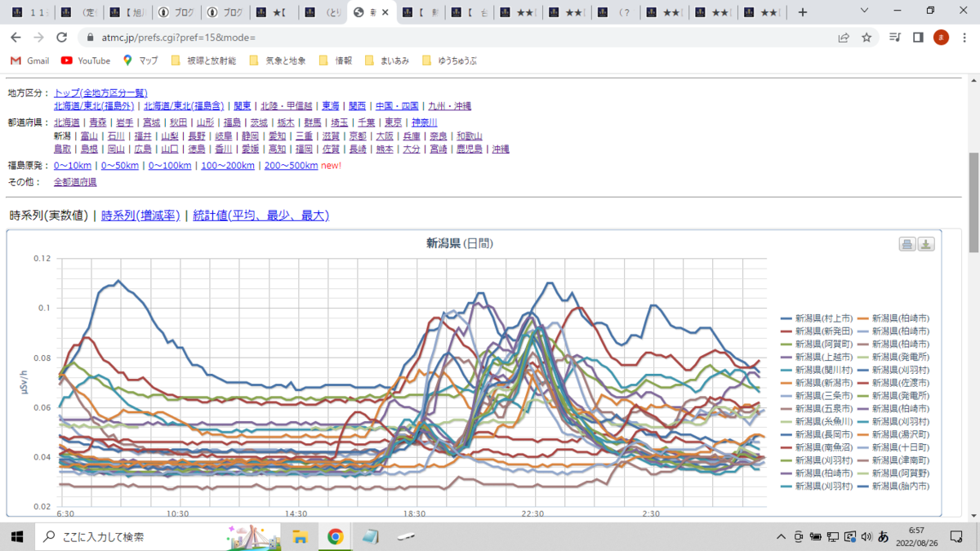This screenshot has width=980, height=551.
Task: Click the chart print icon
Action: [x=906, y=244]
